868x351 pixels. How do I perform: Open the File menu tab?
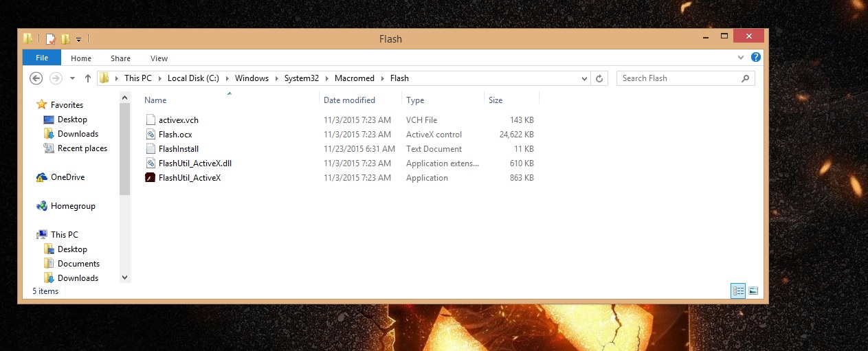(42, 58)
